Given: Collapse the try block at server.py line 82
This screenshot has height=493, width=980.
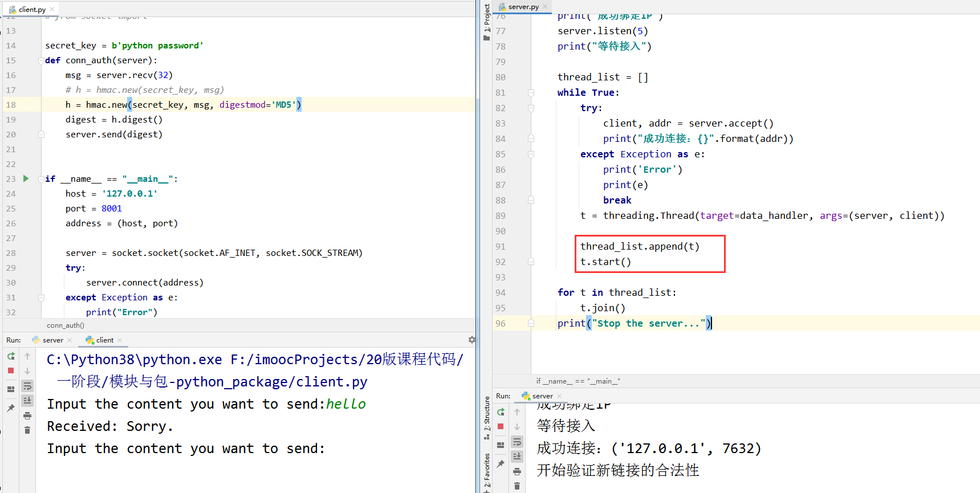Looking at the screenshot, I should 531,108.
